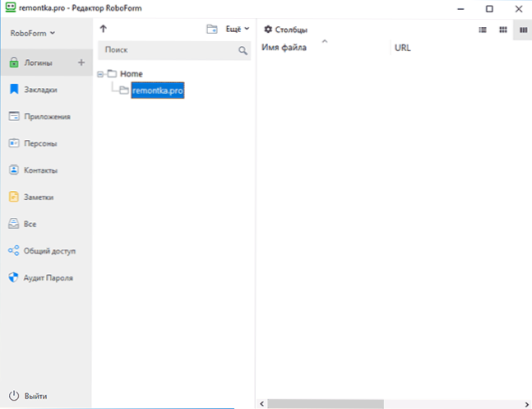Click the gear icon next to Столбцы
The height and width of the screenshot is (409, 532).
pos(268,30)
